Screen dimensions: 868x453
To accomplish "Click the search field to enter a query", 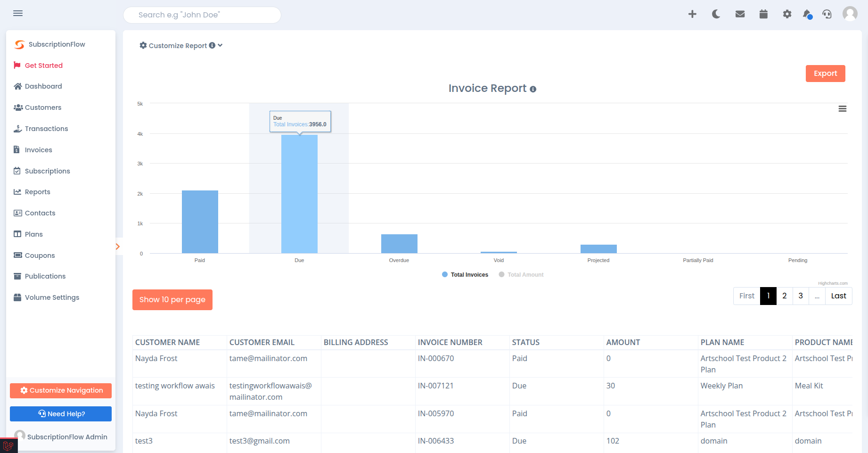I will (202, 15).
